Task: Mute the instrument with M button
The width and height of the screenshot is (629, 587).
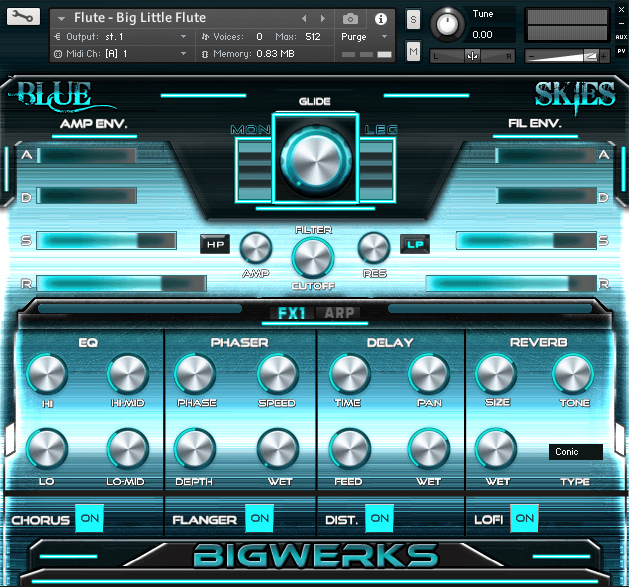Action: tap(413, 51)
